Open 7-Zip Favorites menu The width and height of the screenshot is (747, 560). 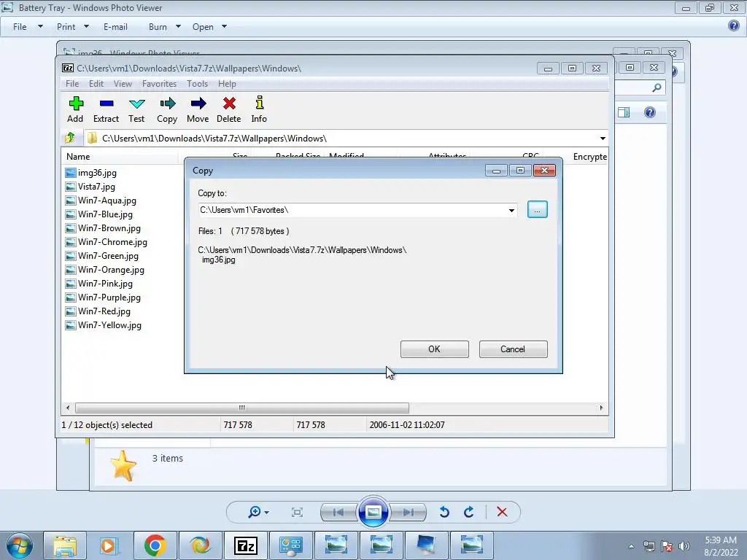pyautogui.click(x=160, y=84)
